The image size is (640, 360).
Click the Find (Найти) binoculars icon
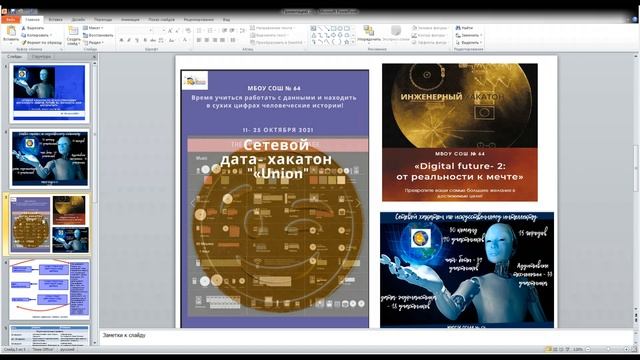[x=458, y=28]
